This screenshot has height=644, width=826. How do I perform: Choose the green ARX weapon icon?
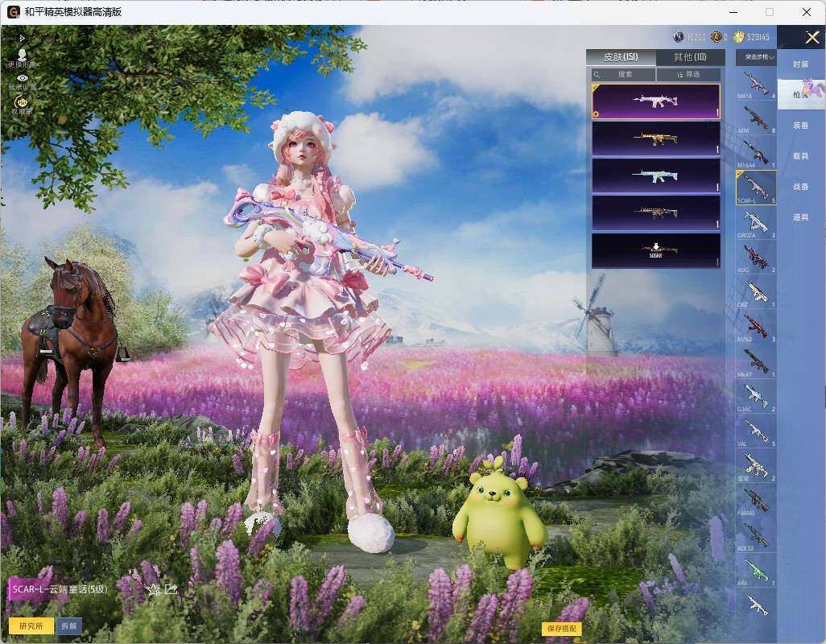click(x=756, y=570)
